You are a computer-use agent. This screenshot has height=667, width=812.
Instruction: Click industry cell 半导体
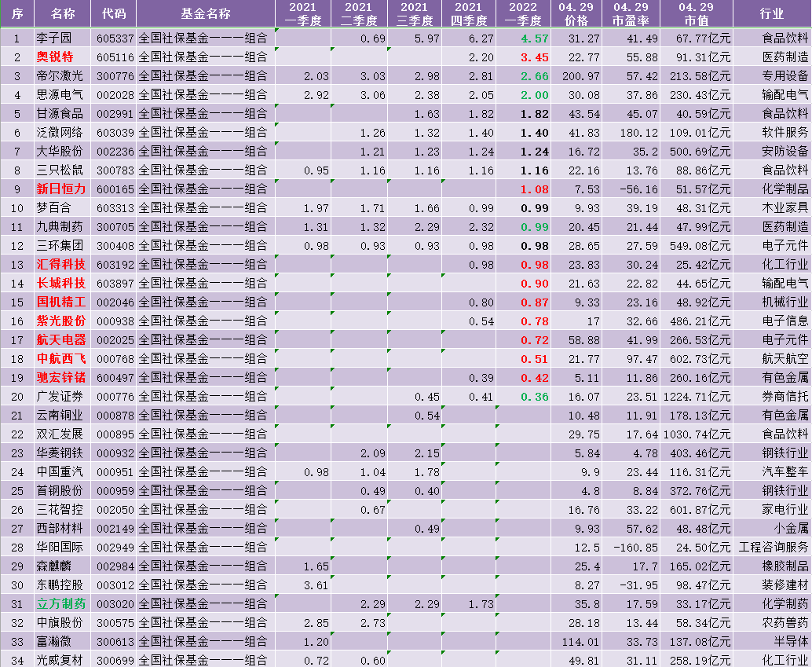coord(792,641)
